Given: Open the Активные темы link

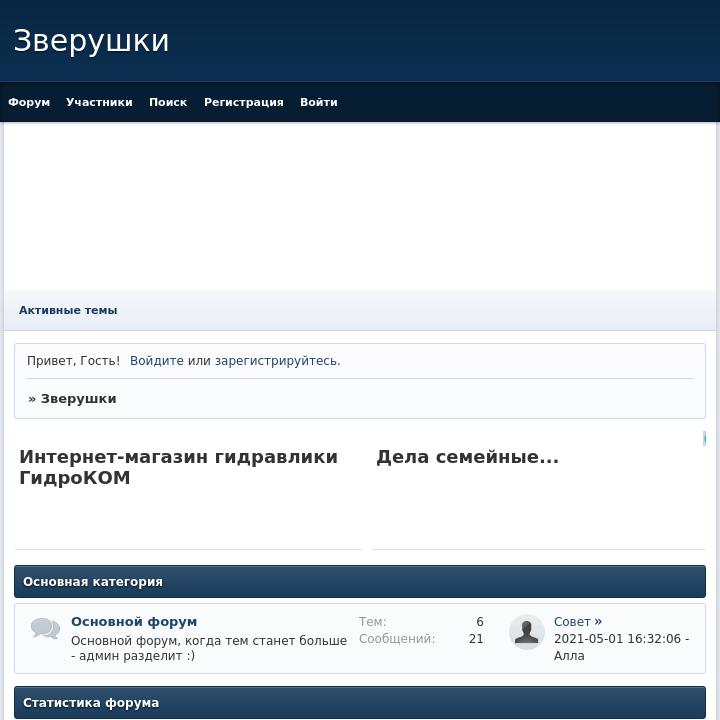Looking at the screenshot, I should (68, 310).
